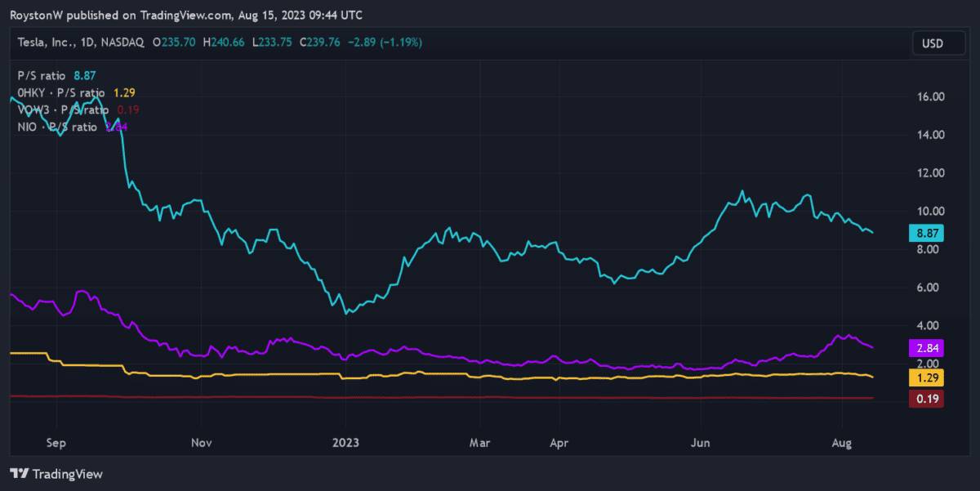Image resolution: width=980 pixels, height=491 pixels.
Task: Click the cyan 8.87 price tag
Action: pos(925,233)
